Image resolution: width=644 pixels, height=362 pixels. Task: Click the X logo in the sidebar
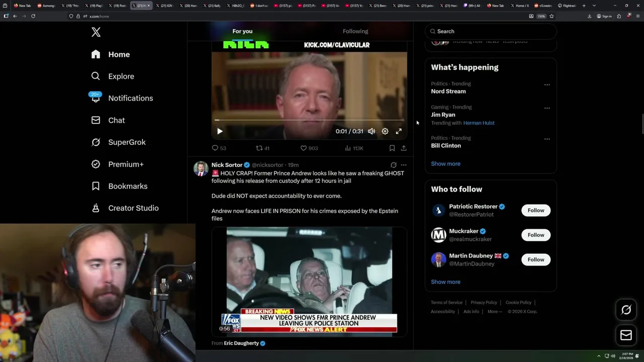click(96, 32)
